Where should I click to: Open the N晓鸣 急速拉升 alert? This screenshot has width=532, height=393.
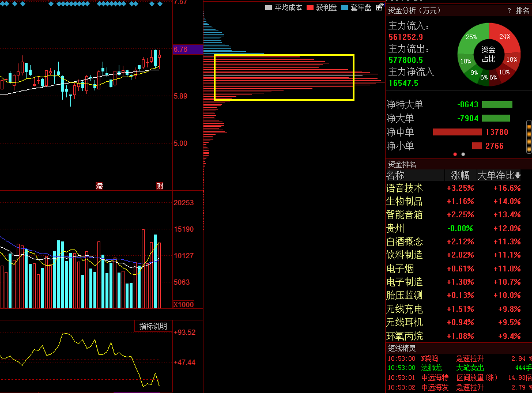[x=459, y=358]
